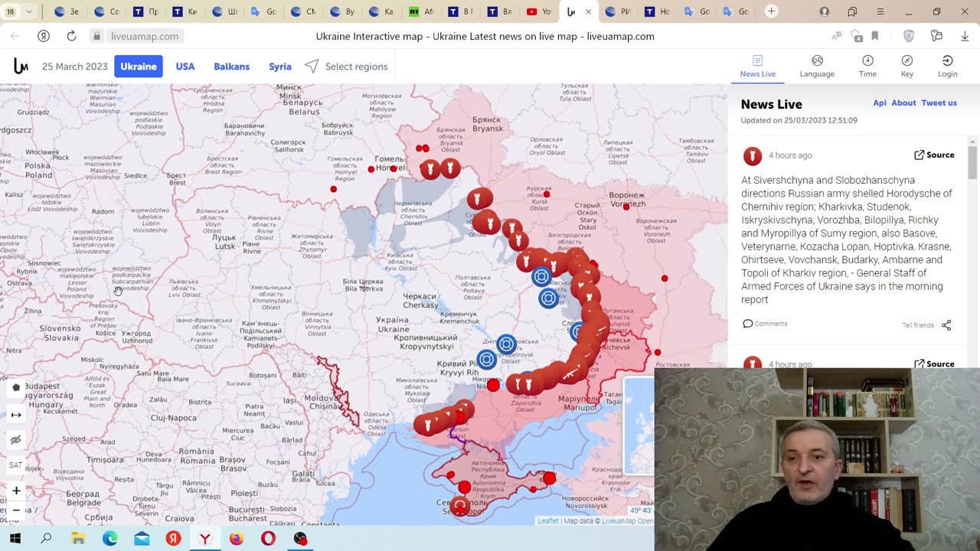Click liveuamap.com address field

[x=145, y=36]
